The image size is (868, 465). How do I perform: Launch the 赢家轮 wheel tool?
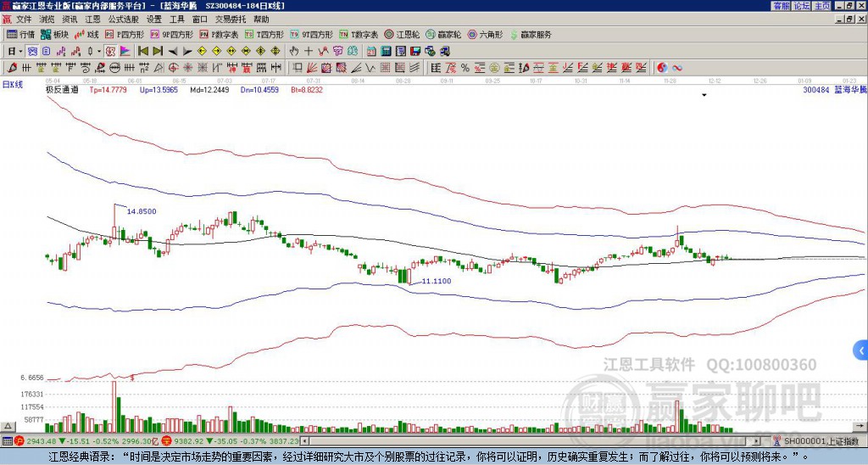point(443,34)
